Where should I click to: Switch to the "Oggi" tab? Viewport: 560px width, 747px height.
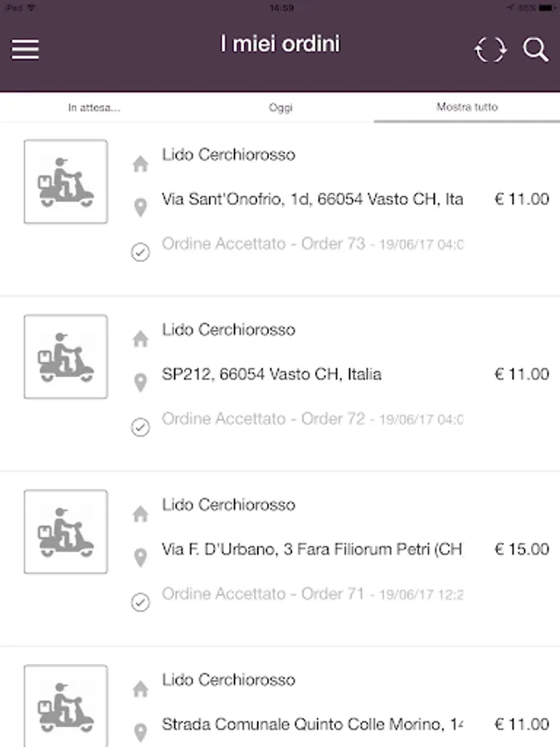[x=280, y=108]
